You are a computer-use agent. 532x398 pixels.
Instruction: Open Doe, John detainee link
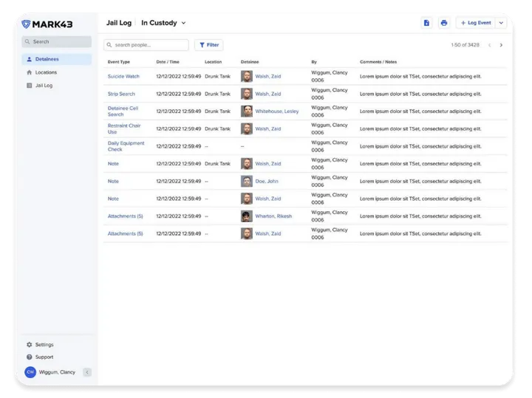point(267,182)
